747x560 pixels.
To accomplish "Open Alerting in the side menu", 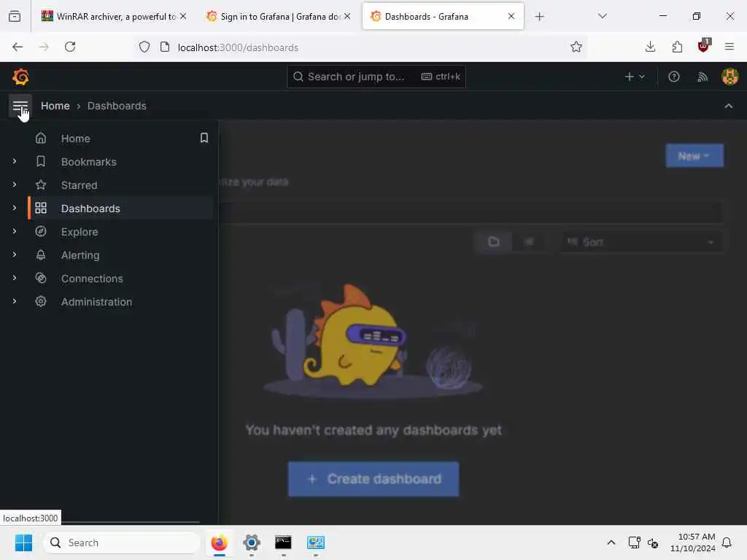I will (x=80, y=255).
